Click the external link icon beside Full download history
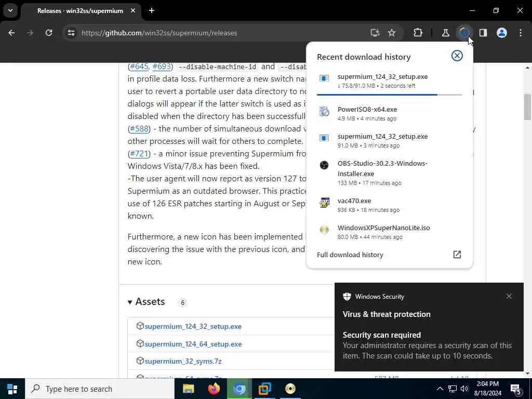 pos(457,255)
